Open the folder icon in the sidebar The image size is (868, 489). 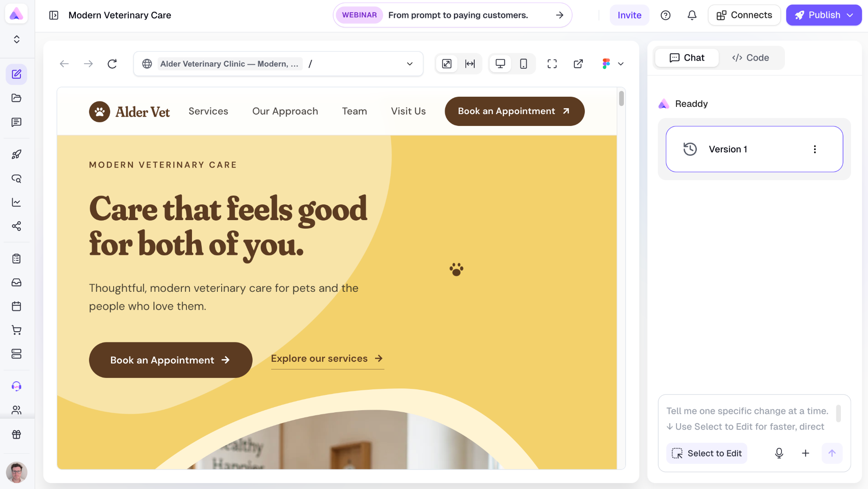[x=17, y=98]
